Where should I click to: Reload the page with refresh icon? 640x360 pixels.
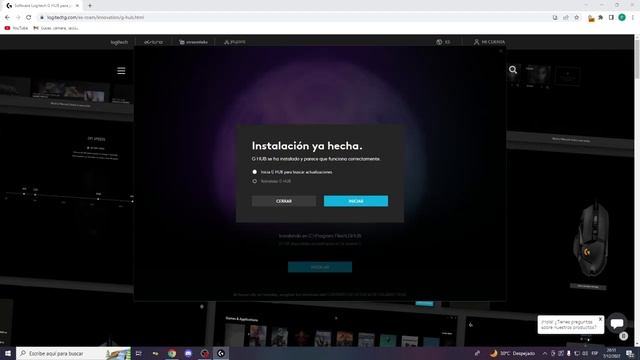pos(29,18)
